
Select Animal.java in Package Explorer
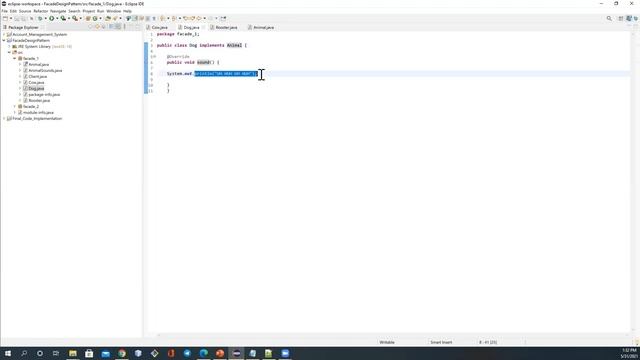pyautogui.click(x=38, y=64)
